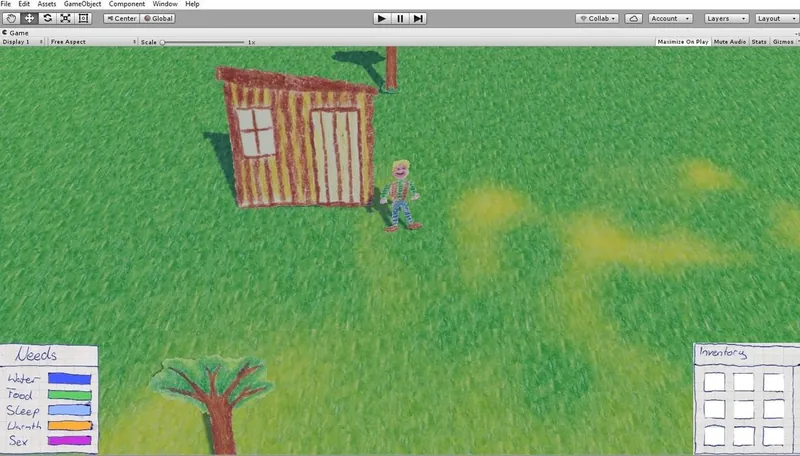Viewport: 800px width, 456px height.
Task: Select the Hand tool
Action: (x=11, y=18)
